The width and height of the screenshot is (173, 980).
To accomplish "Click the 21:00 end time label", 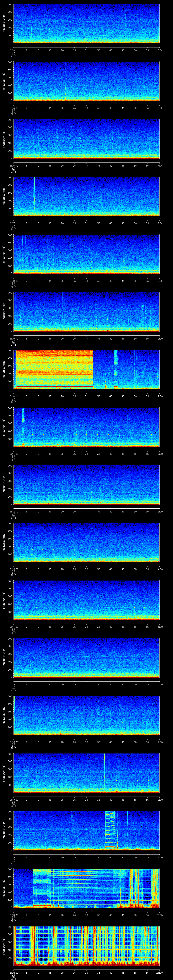I will coord(160,972).
